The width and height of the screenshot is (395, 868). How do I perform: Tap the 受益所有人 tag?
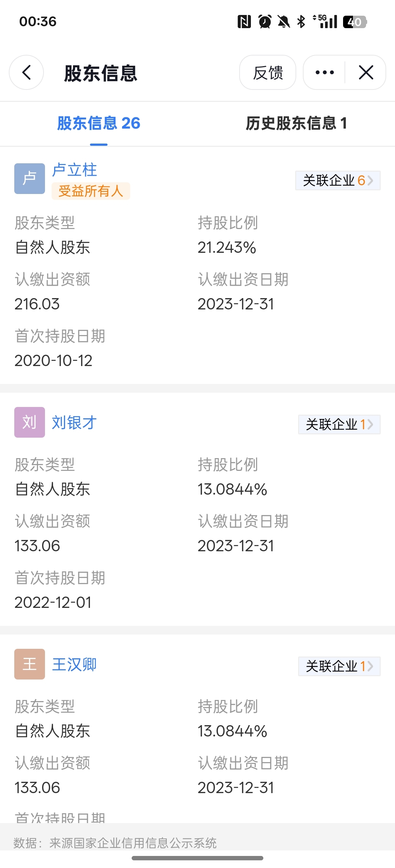tap(91, 191)
